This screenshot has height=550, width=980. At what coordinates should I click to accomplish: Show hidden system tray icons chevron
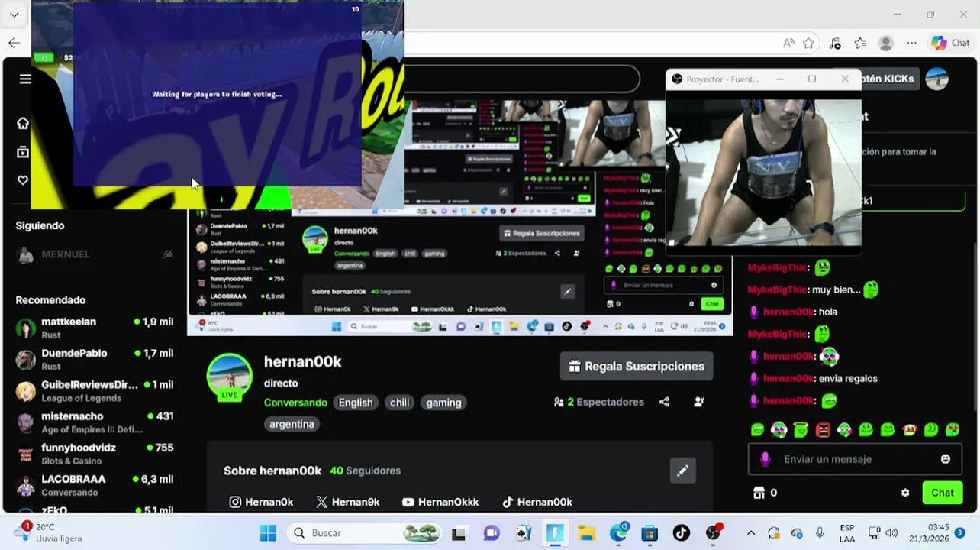pos(751,533)
